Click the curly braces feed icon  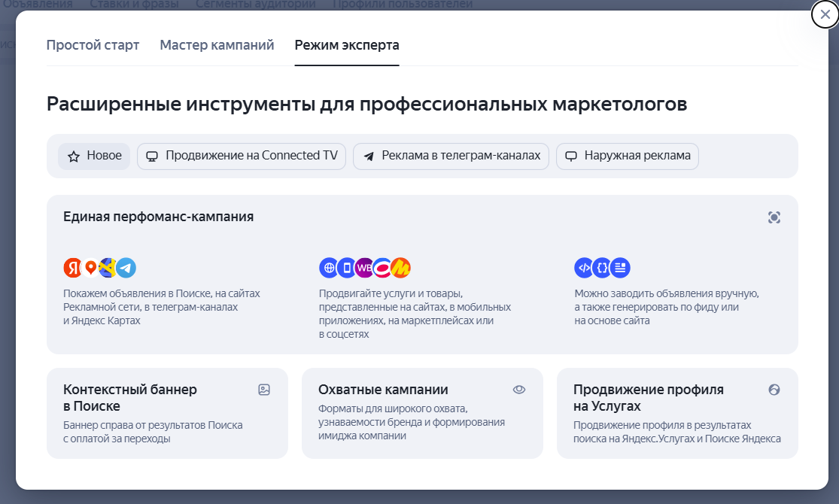pos(602,268)
